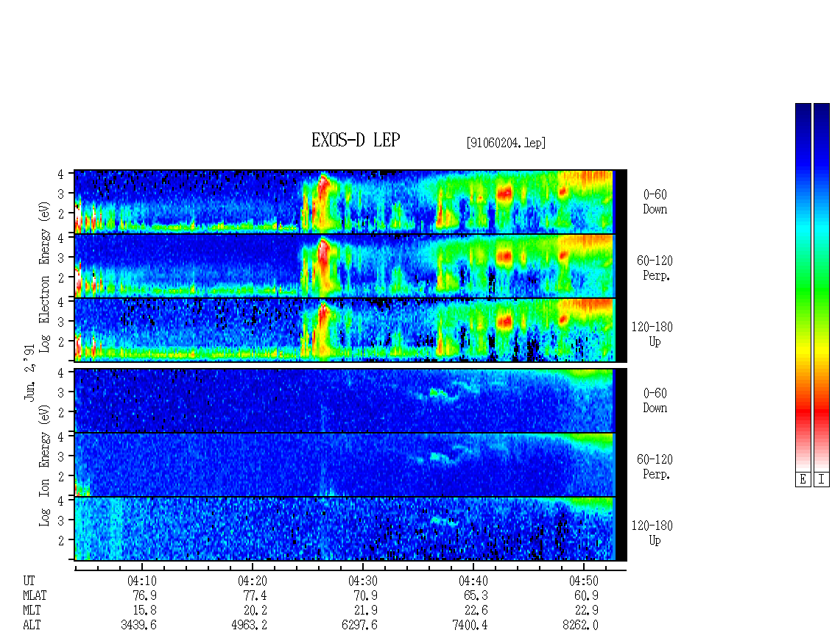Select the "Log Electron Energy (eV)" axis label
The width and height of the screenshot is (832, 644).
point(44,277)
